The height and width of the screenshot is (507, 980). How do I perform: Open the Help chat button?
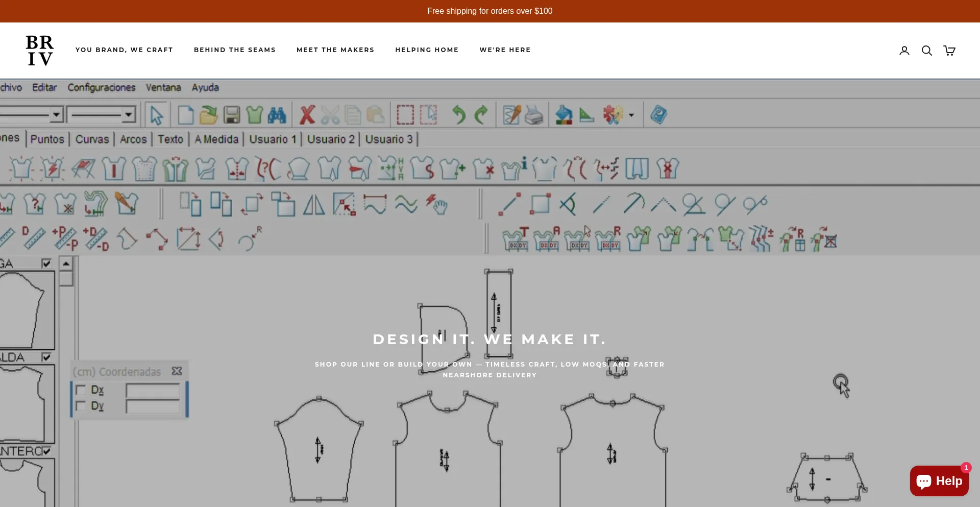click(x=939, y=481)
